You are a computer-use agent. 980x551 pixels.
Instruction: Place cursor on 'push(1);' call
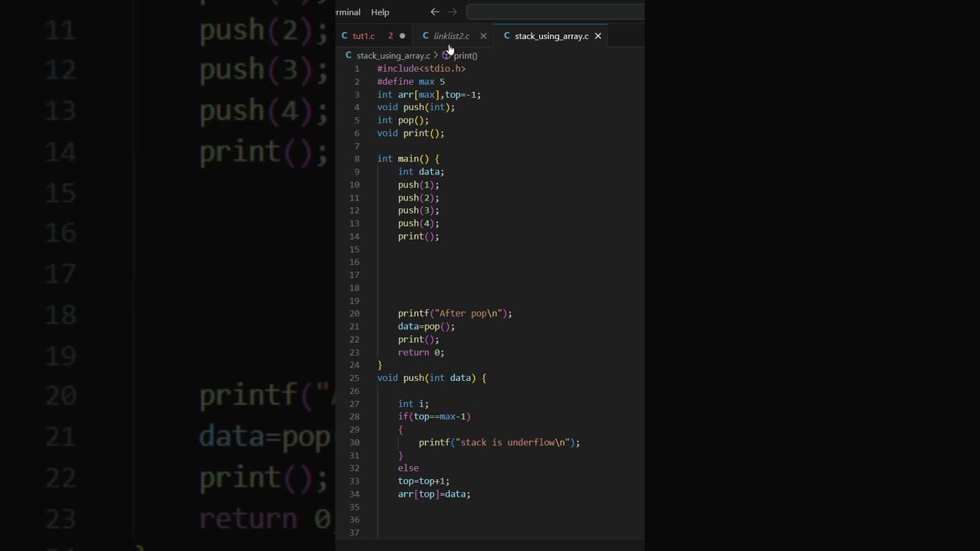[419, 185]
